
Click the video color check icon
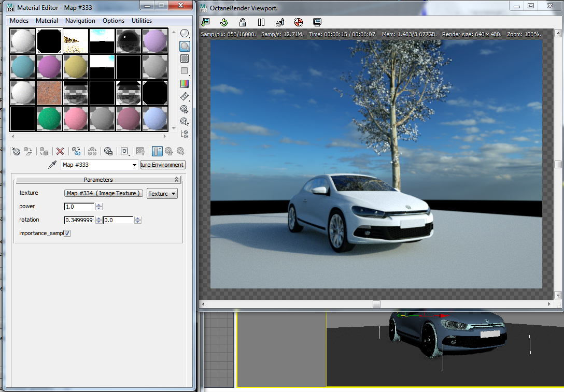point(184,83)
